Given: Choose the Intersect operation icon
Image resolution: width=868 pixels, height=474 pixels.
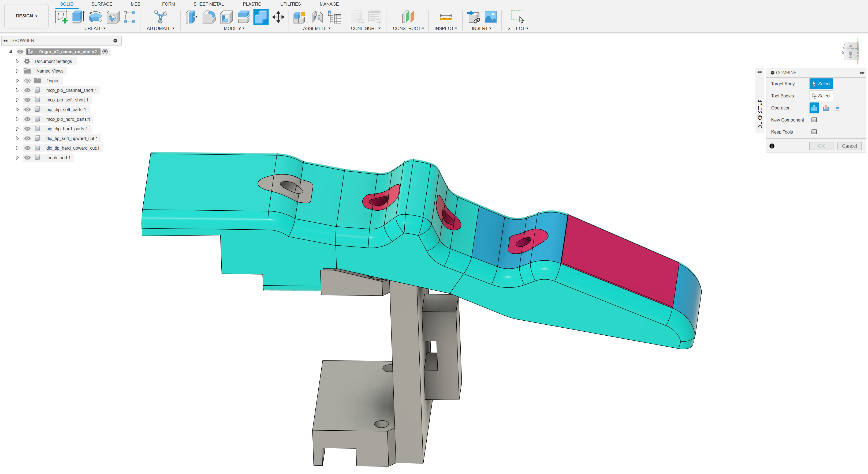Looking at the screenshot, I should (837, 108).
